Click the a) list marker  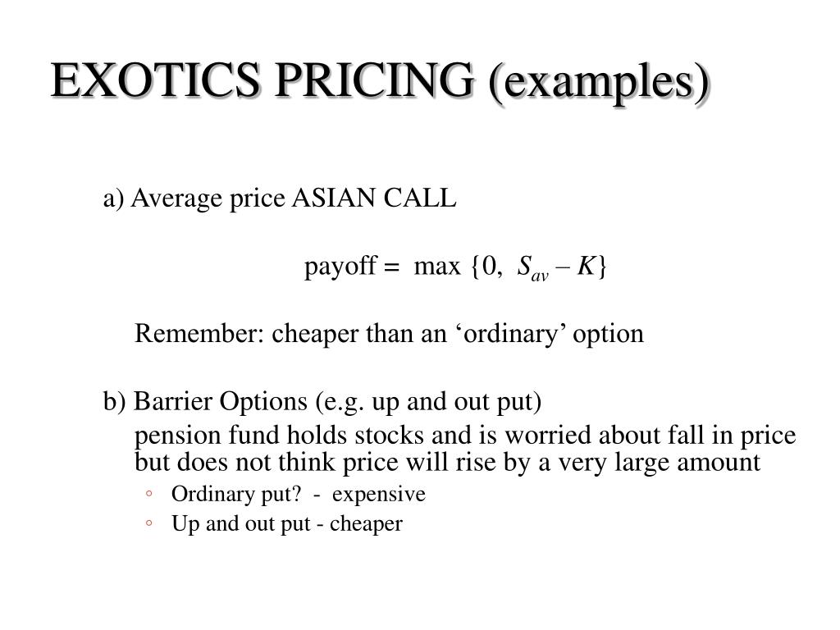[x=113, y=199]
